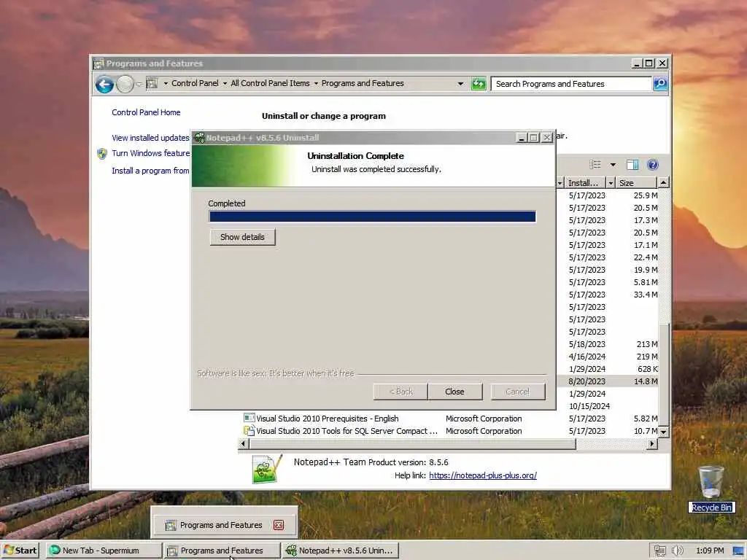The image size is (747, 560).
Task: Open the Install a program from network link
Action: click(150, 171)
